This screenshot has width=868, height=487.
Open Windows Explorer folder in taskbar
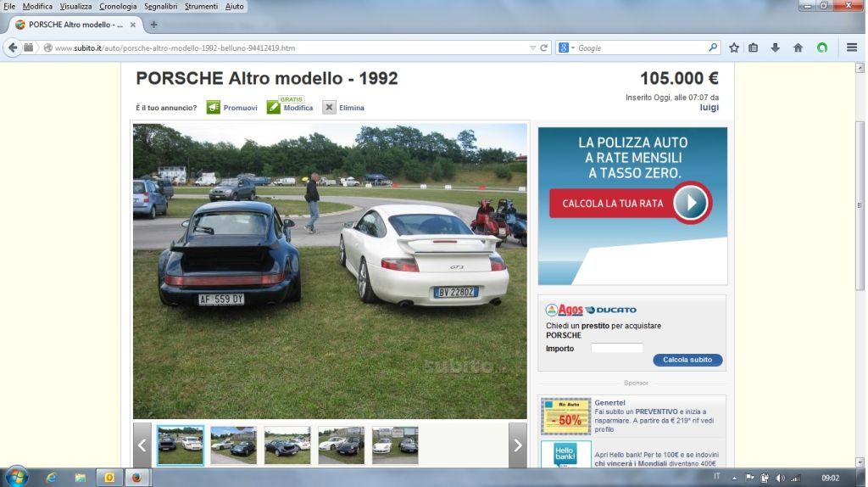pyautogui.click(x=81, y=478)
